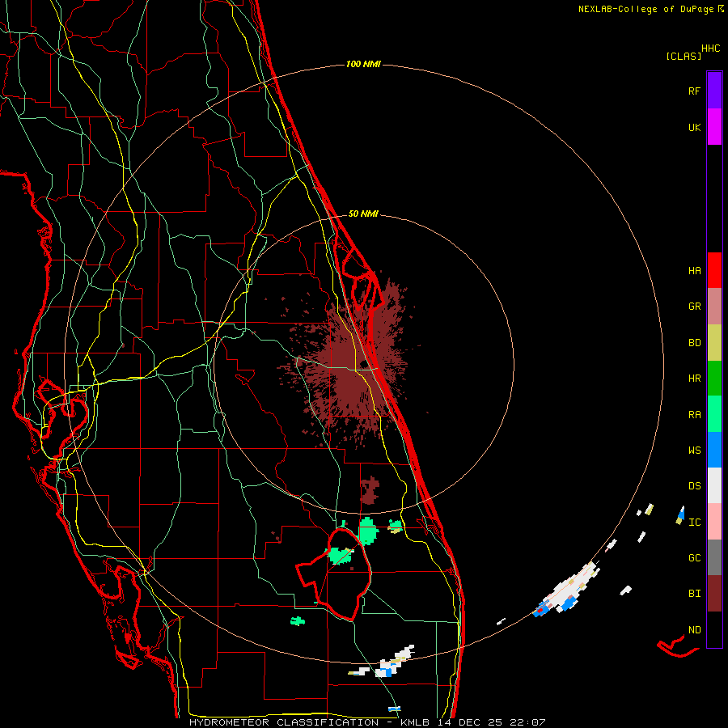This screenshot has height=728, width=728.
Task: Click the DS legend label
Action: coord(694,486)
